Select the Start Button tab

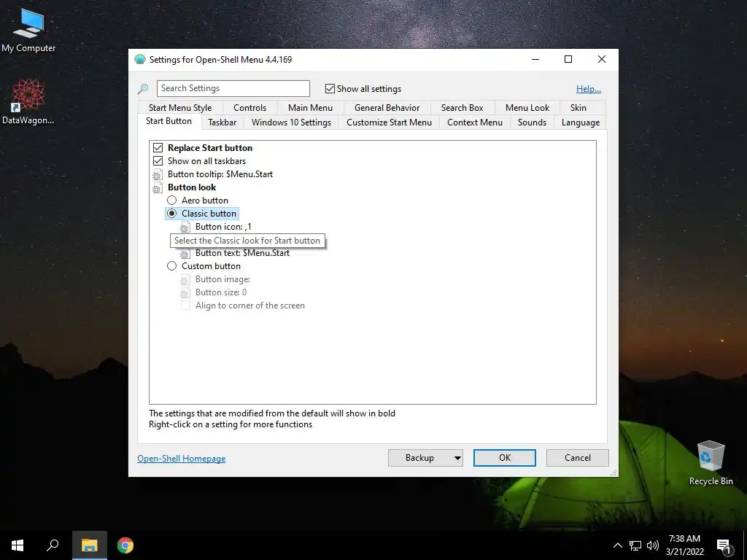(x=169, y=121)
